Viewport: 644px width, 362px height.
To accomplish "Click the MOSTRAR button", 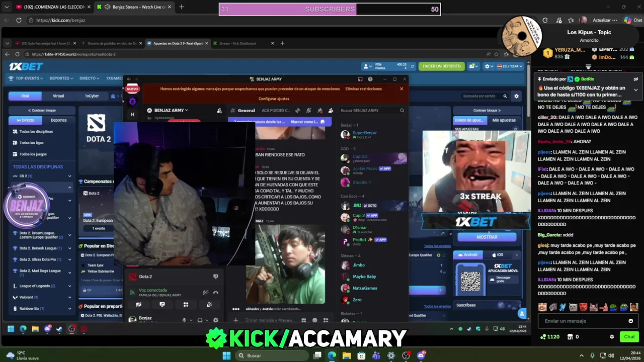I will (487, 237).
